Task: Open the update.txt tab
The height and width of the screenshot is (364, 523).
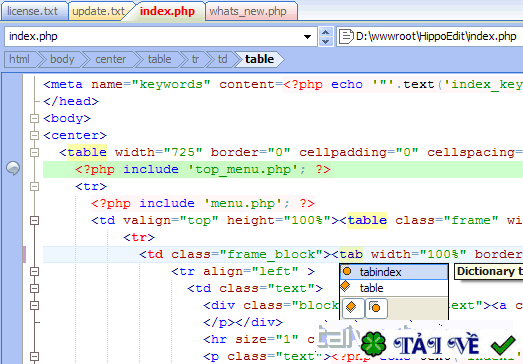Action: pyautogui.click(x=98, y=11)
